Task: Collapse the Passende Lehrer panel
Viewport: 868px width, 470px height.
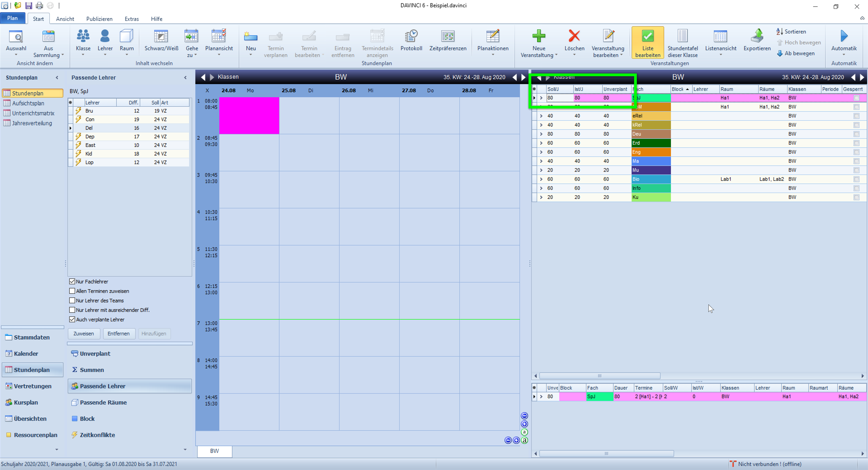Action: 185,77
